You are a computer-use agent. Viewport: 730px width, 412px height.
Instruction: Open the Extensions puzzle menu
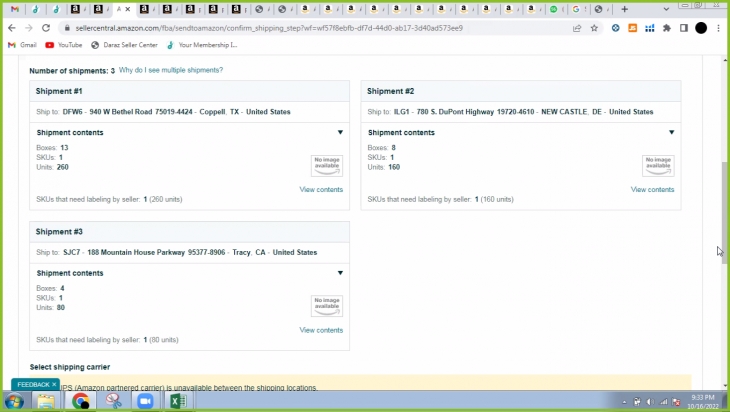pos(667,28)
